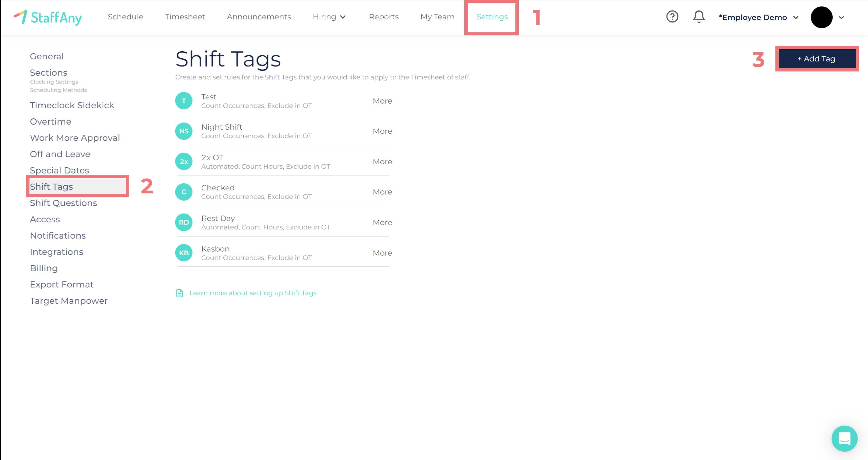Click the 2x OT tag badge
The image size is (868, 460).
(x=184, y=161)
